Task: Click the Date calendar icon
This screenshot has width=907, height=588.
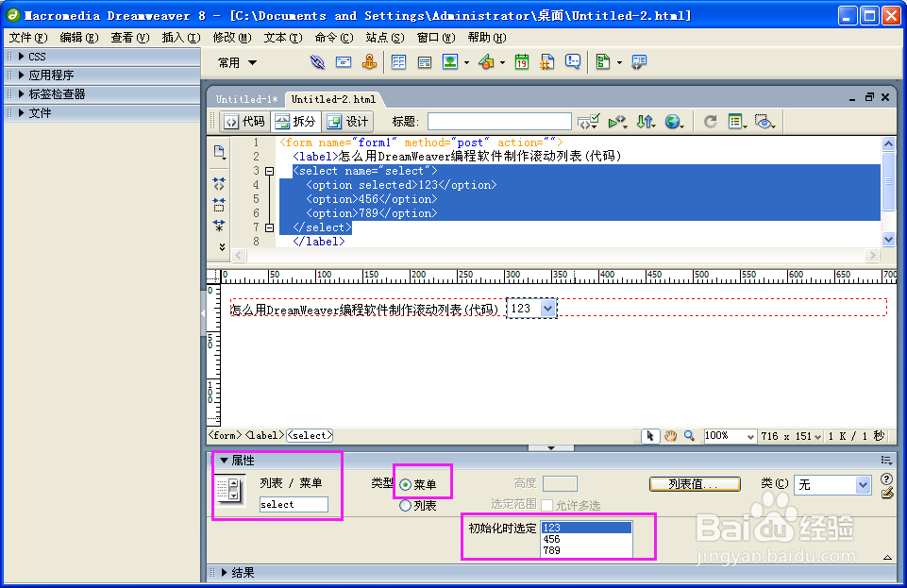Action: [x=522, y=62]
